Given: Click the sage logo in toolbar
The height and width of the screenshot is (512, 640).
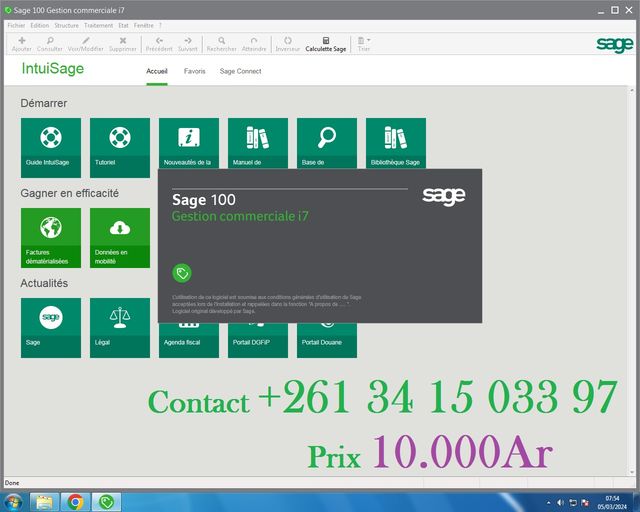Looking at the screenshot, I should pyautogui.click(x=615, y=44).
